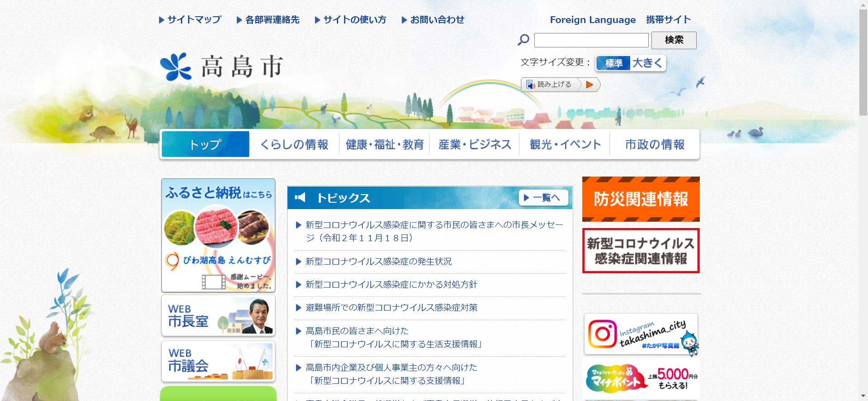Image resolution: width=868 pixels, height=401 pixels.
Task: Open the 健康・福祉・教育 menu
Action: (x=384, y=145)
